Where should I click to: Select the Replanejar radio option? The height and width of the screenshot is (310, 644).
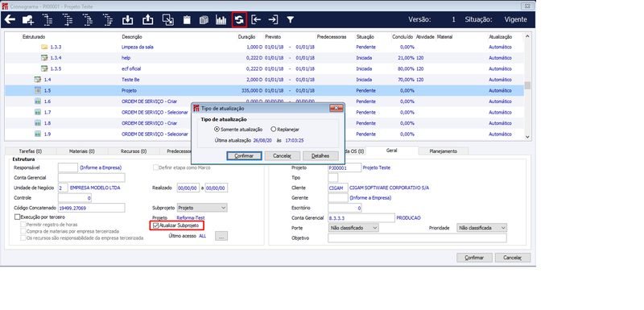tap(274, 130)
